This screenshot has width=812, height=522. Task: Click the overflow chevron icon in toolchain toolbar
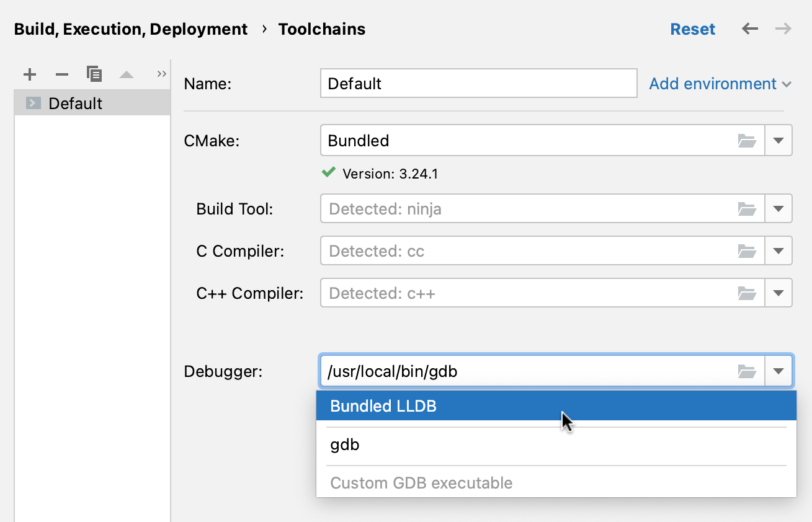161,73
